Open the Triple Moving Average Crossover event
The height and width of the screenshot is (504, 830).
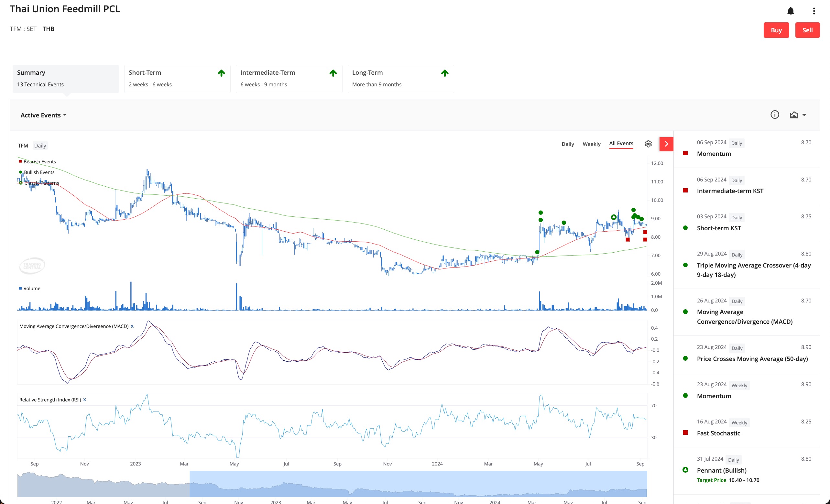(747, 265)
